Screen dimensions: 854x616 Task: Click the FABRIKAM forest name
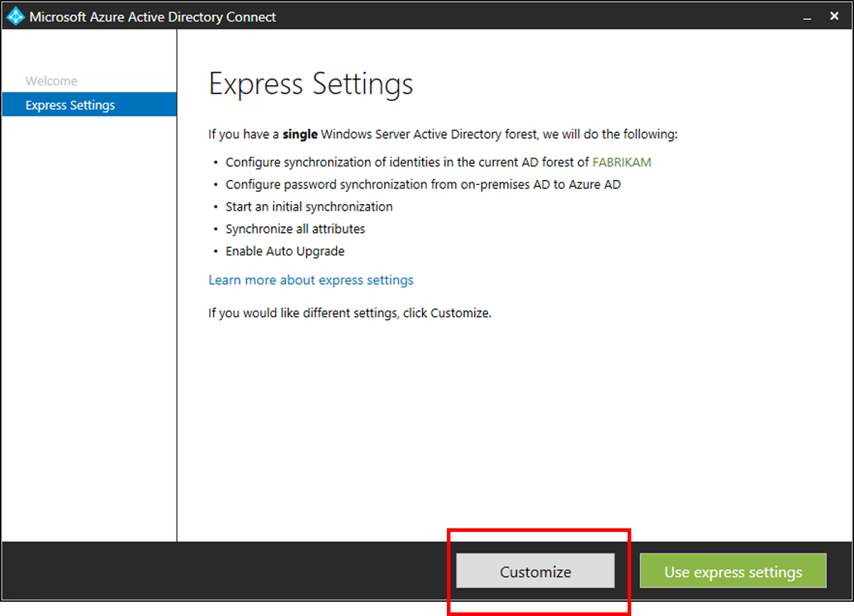(x=621, y=161)
